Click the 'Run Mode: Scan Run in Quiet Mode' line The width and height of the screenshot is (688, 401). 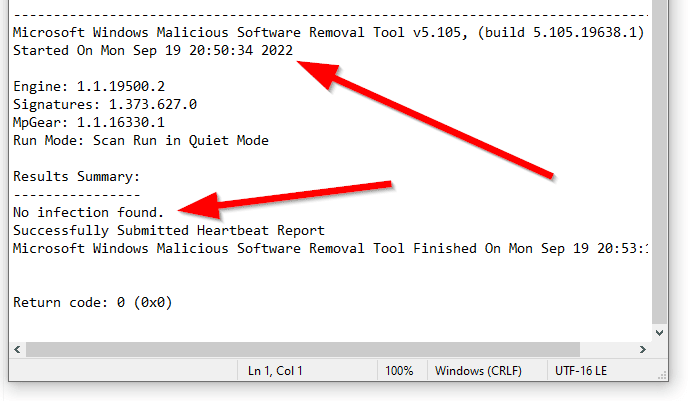click(x=141, y=140)
